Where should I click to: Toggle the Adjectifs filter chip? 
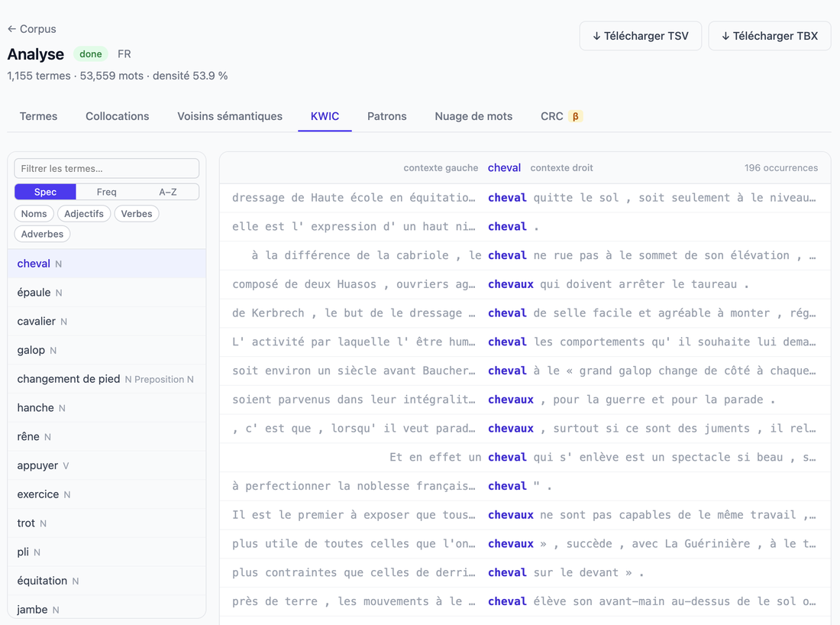point(84,213)
